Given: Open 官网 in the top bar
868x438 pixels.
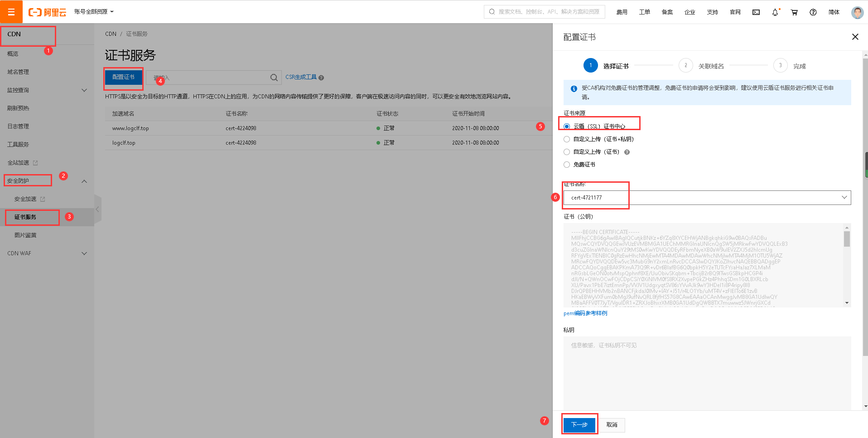Looking at the screenshot, I should pyautogui.click(x=735, y=12).
